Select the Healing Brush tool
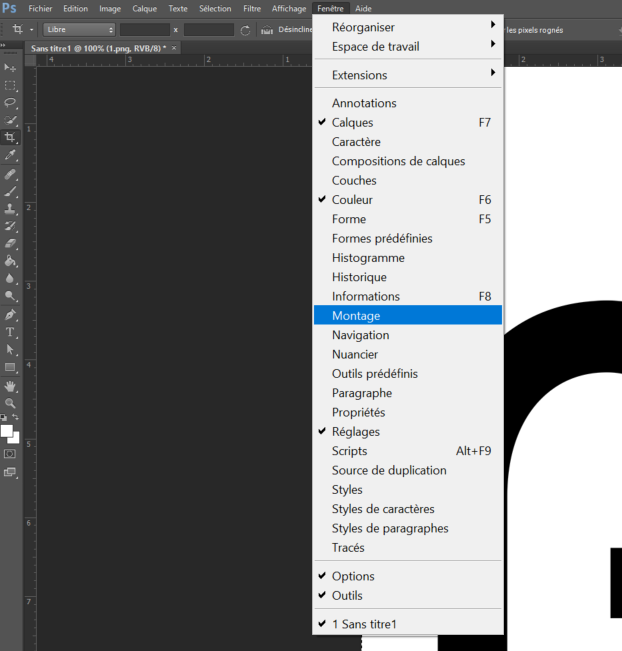622x651 pixels. click(x=10, y=174)
